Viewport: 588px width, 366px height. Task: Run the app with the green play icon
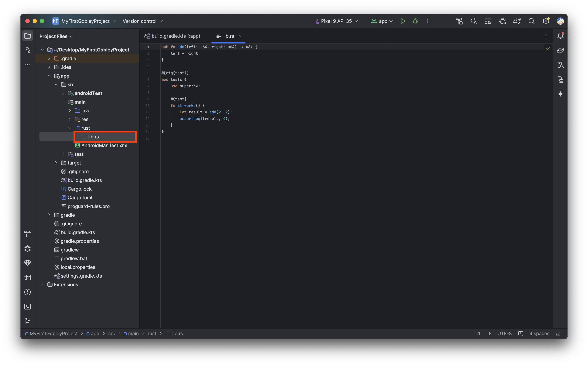coord(403,21)
